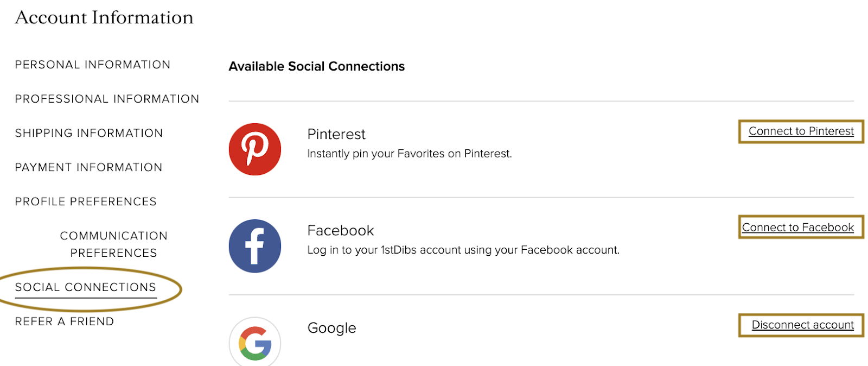Select Shipping Information in sidebar
The height and width of the screenshot is (366, 868).
pyautogui.click(x=89, y=133)
